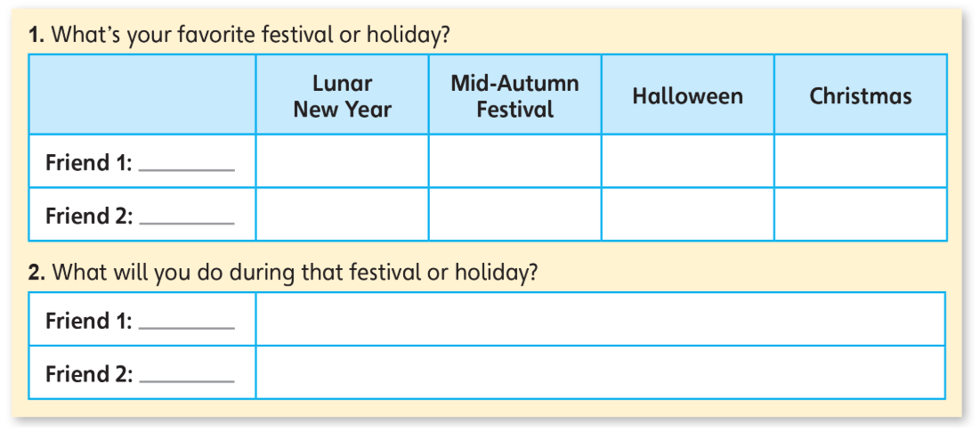
Task: Select Friend 2 Halloween cell
Action: coord(687,214)
